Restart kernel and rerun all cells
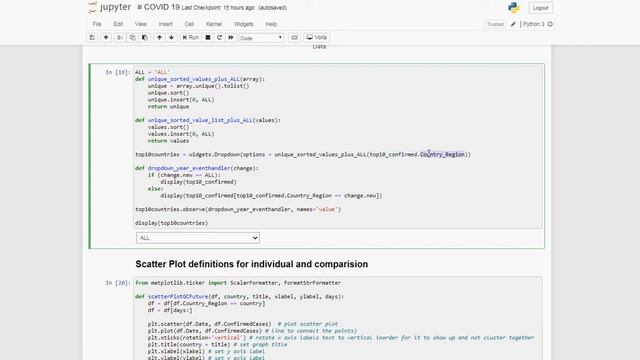 pyautogui.click(x=231, y=38)
